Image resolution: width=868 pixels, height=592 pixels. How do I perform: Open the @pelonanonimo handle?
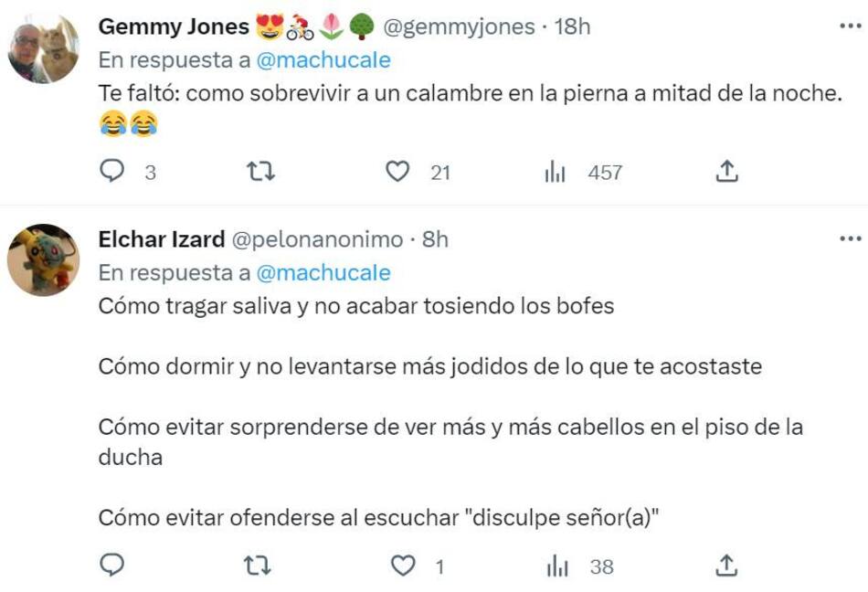click(317, 239)
